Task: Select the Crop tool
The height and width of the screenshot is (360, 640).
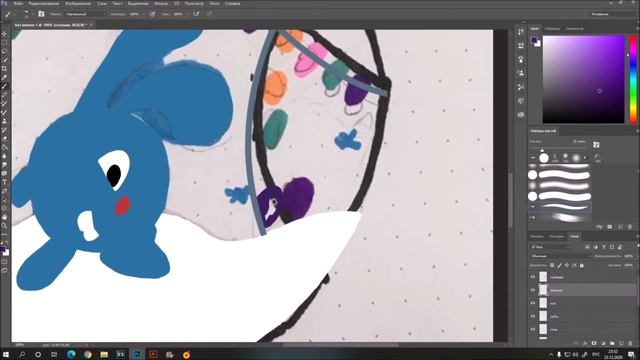Action: (x=4, y=69)
